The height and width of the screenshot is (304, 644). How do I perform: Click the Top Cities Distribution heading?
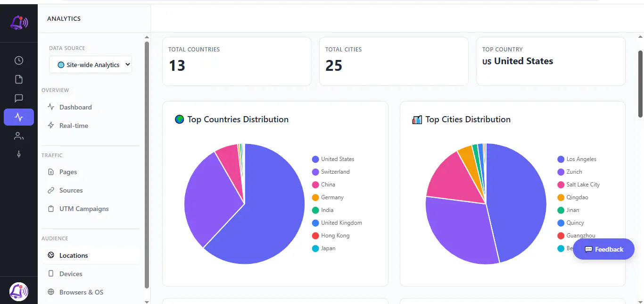[x=468, y=119]
